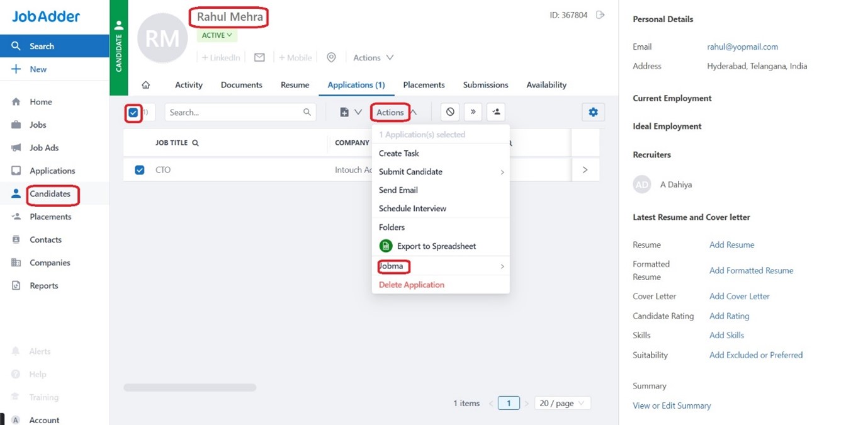Open Training in the sidebar
Screen dimensions: 868x425
click(x=43, y=397)
